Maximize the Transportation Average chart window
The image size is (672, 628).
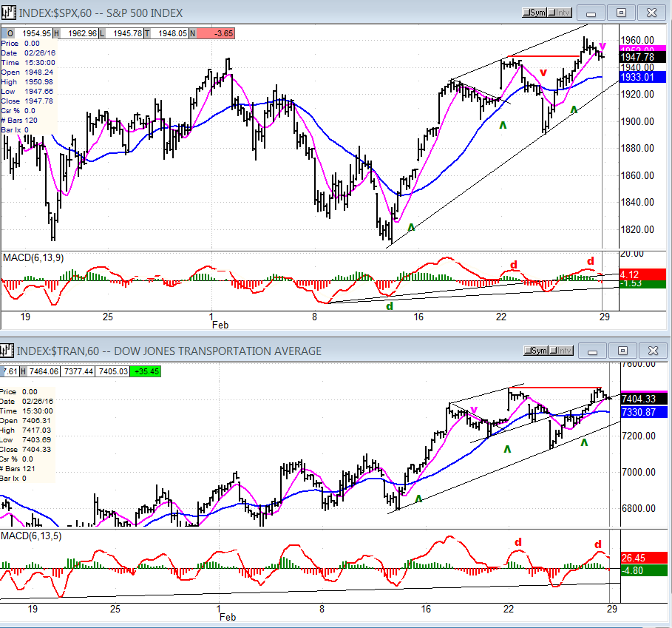coord(622,351)
